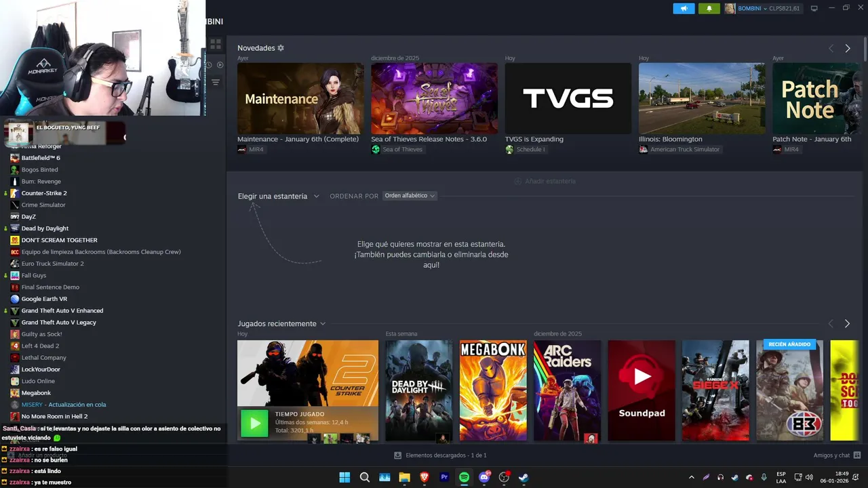
Task: Select Fall Guys in library list
Action: (x=34, y=275)
